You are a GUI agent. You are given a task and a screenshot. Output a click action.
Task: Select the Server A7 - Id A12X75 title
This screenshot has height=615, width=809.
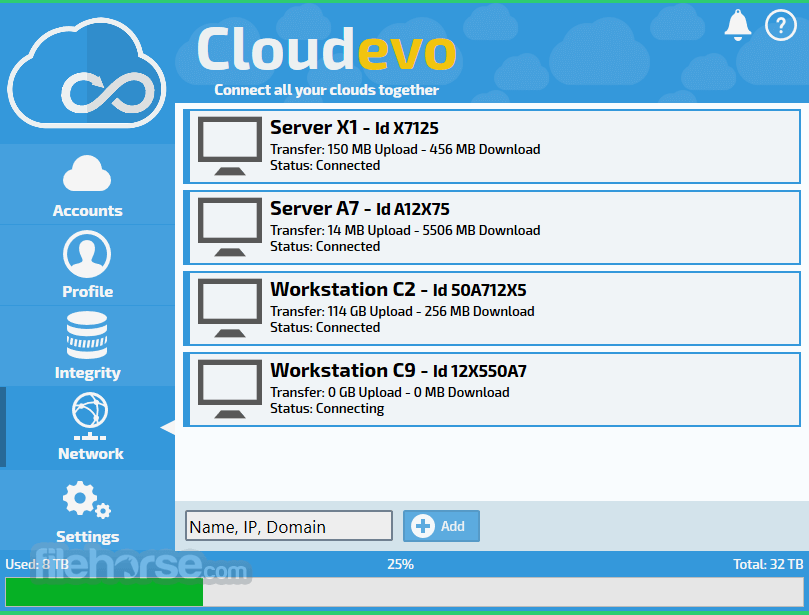(x=360, y=208)
